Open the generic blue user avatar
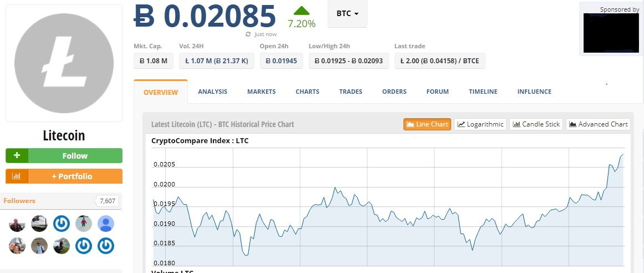The width and height of the screenshot is (644, 273). click(x=106, y=224)
